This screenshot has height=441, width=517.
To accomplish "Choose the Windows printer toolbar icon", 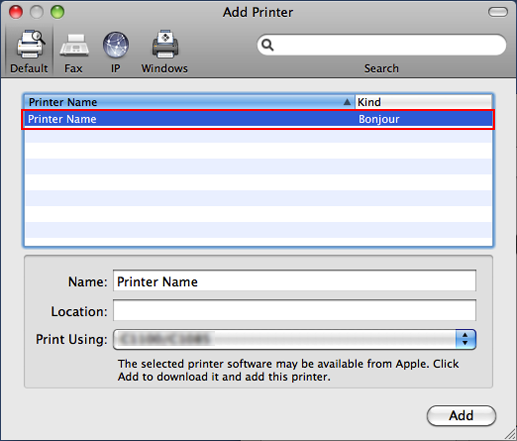I will 165,44.
